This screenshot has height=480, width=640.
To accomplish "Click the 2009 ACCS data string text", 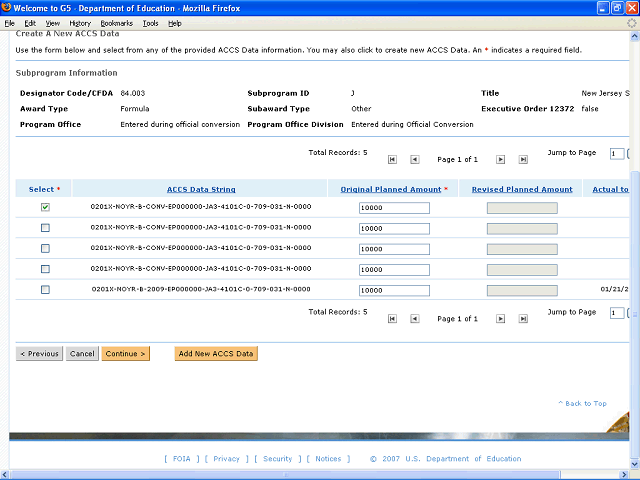I will click(201, 289).
